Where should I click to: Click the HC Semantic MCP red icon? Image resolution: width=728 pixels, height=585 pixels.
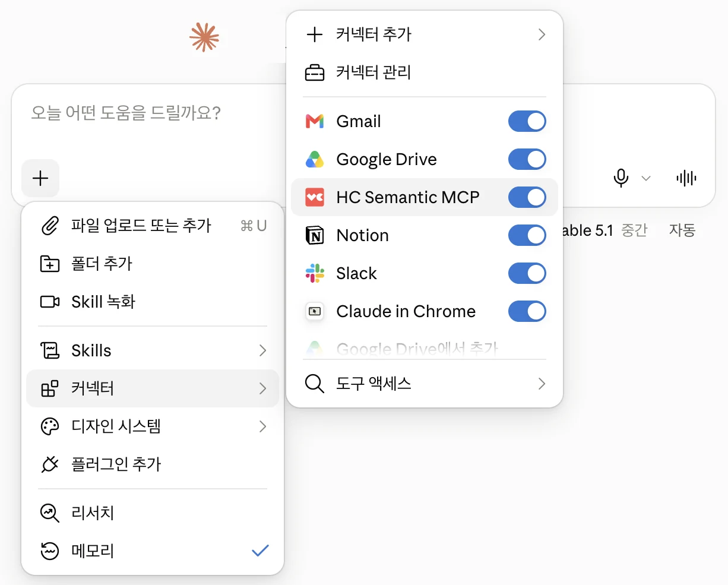315,197
